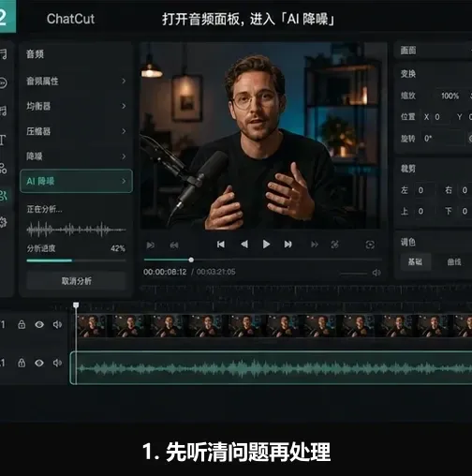The image size is (472, 476).
Task: Click current timecode 00:00:08:12
Action: click(165, 272)
